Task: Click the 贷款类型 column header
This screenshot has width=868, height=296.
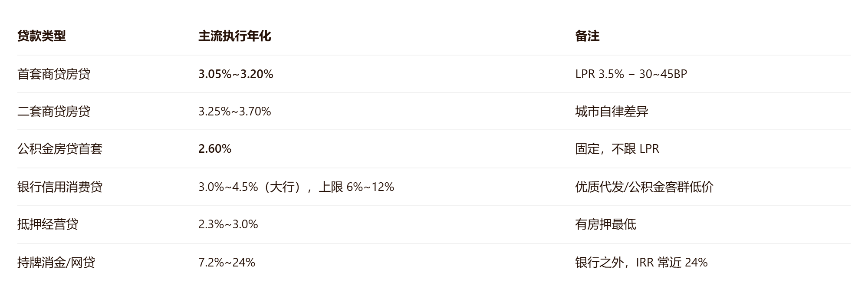Action: coord(42,36)
